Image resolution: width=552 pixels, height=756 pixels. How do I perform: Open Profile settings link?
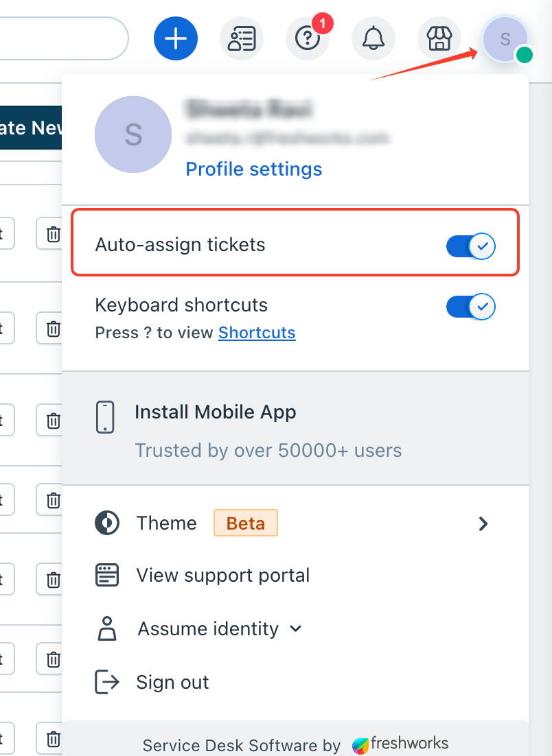pos(254,169)
